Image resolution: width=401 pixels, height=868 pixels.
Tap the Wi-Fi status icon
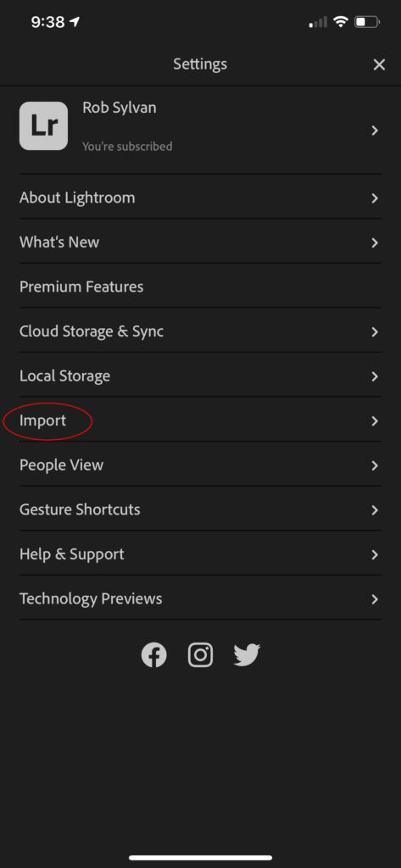pos(341,22)
